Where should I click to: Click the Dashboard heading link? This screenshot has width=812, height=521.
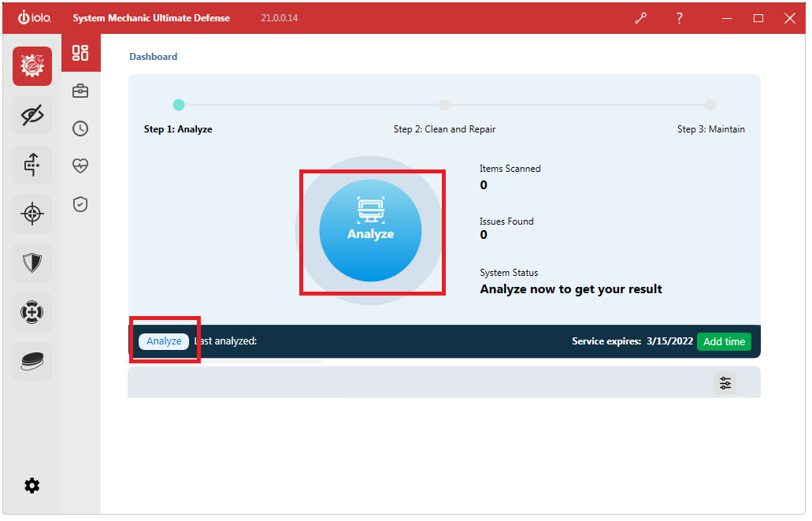(154, 57)
